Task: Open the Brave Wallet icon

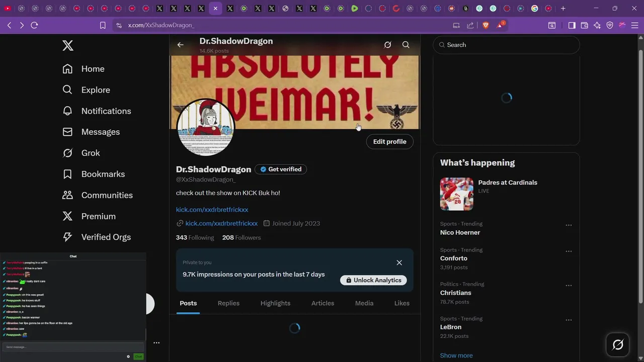Action: (585, 25)
